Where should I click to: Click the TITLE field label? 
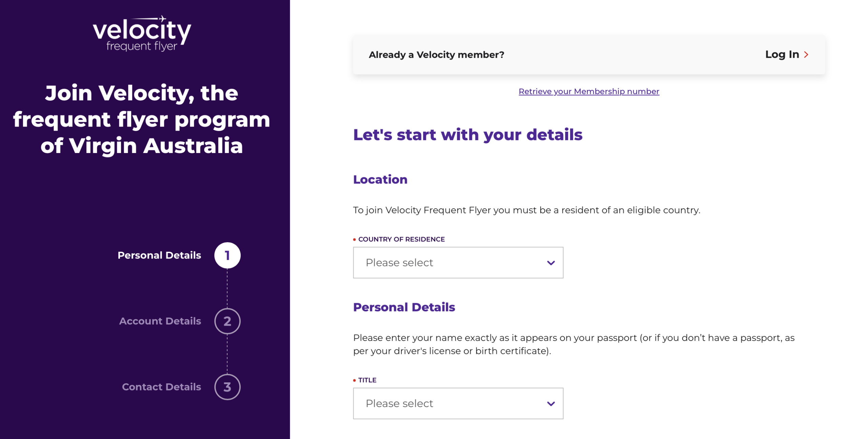coord(367,380)
